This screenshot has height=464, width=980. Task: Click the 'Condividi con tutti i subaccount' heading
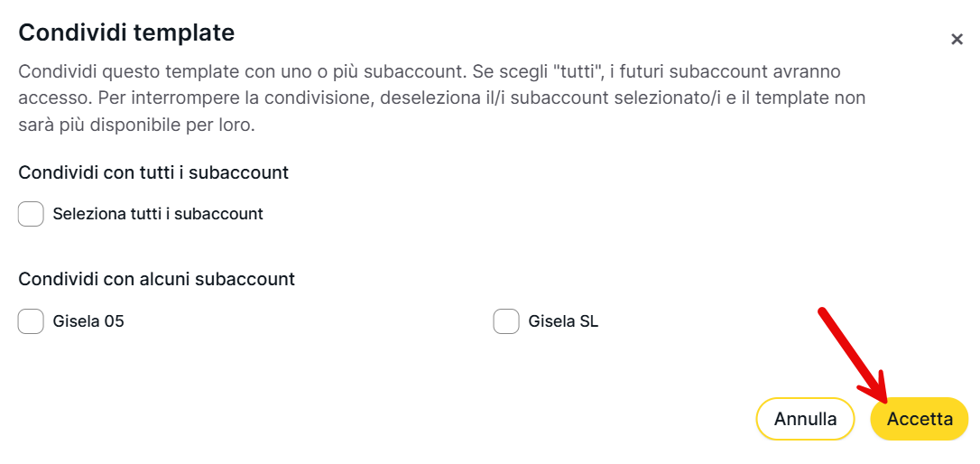pyautogui.click(x=153, y=172)
